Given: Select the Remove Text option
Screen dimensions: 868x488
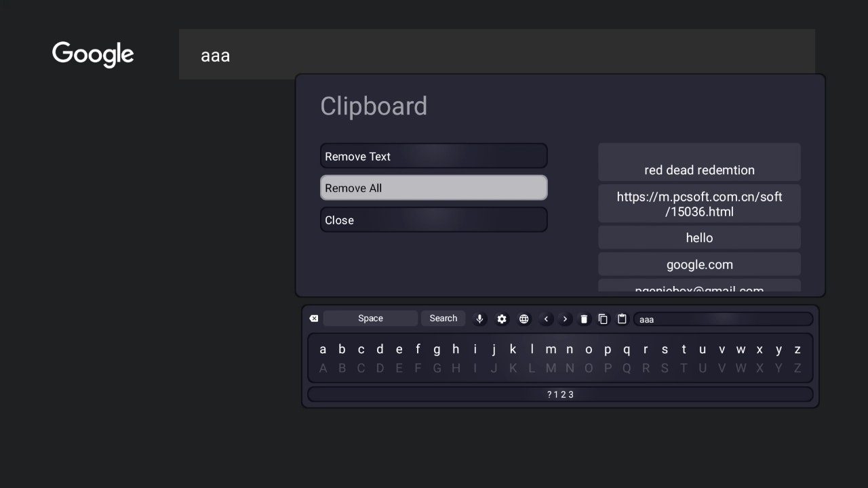Looking at the screenshot, I should pos(433,156).
